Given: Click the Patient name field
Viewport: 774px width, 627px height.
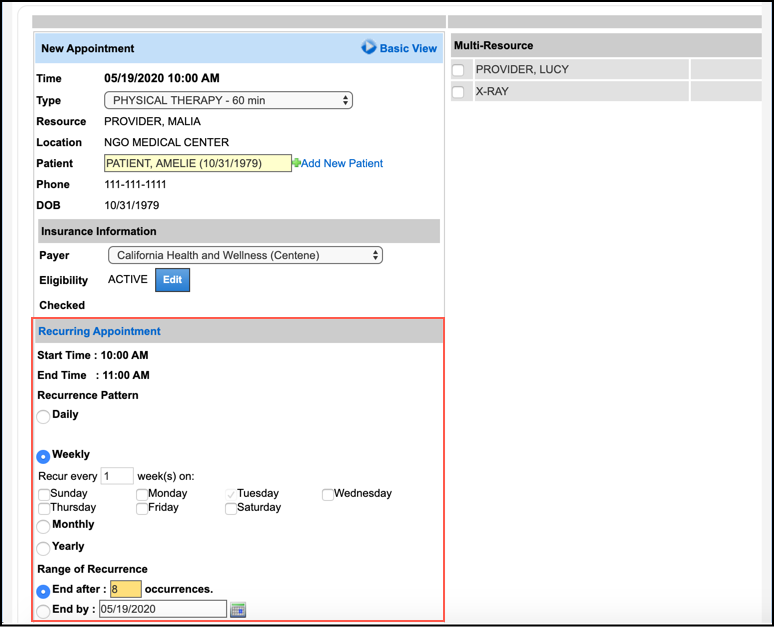Looking at the screenshot, I should coord(197,163).
